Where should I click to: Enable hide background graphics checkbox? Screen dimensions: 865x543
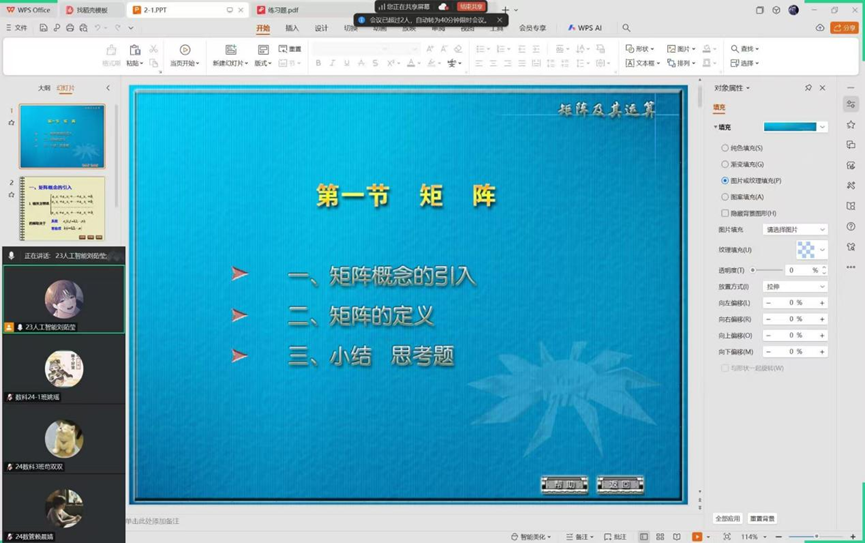tap(725, 213)
